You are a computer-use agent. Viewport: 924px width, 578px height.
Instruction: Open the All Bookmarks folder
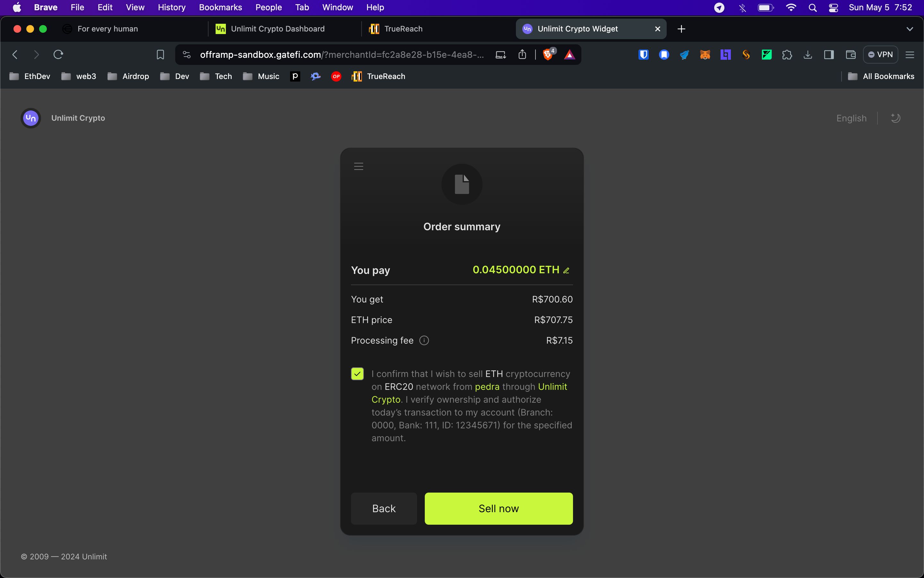pyautogui.click(x=881, y=76)
